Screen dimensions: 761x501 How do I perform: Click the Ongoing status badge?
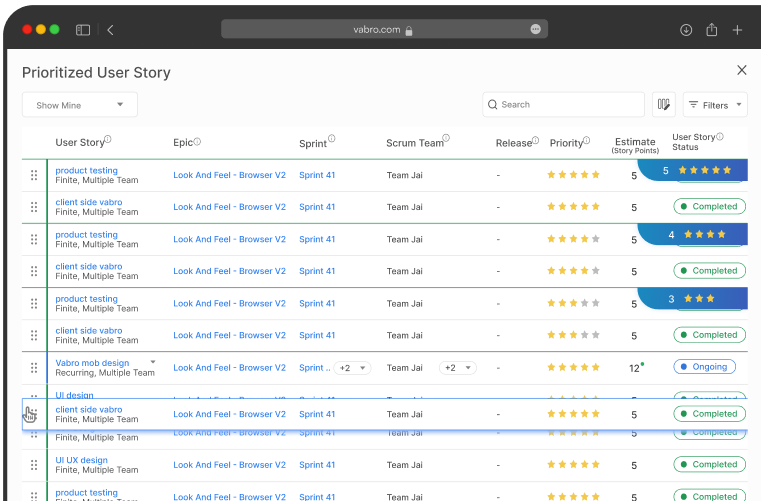pos(704,367)
